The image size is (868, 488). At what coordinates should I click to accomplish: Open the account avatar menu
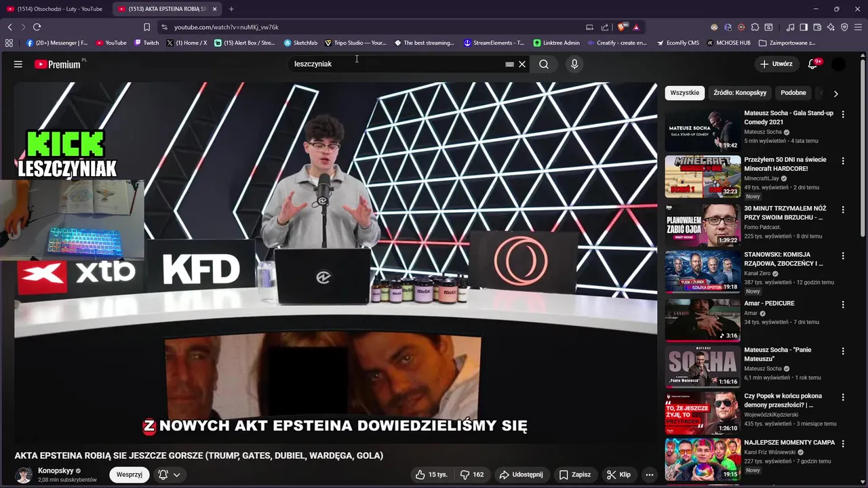(839, 64)
